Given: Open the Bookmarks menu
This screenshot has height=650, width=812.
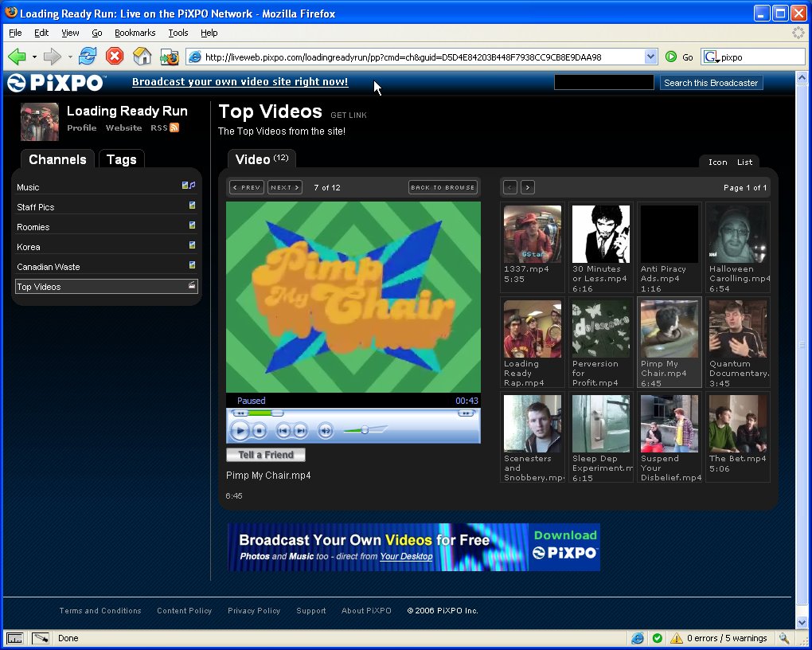Looking at the screenshot, I should pyautogui.click(x=135, y=33).
